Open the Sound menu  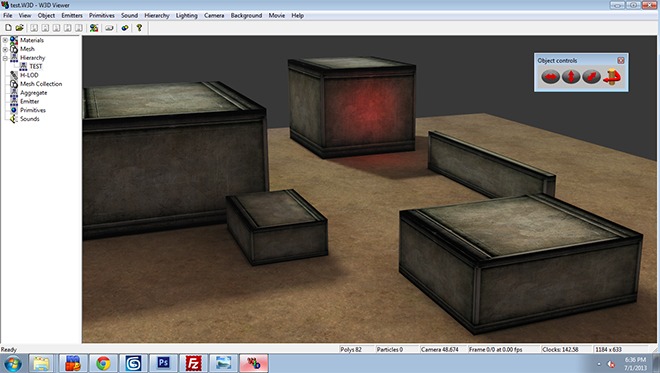tap(129, 16)
